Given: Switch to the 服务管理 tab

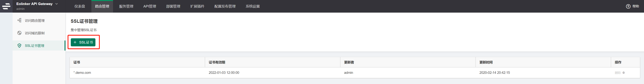Looking at the screenshot, I should 126,7.
